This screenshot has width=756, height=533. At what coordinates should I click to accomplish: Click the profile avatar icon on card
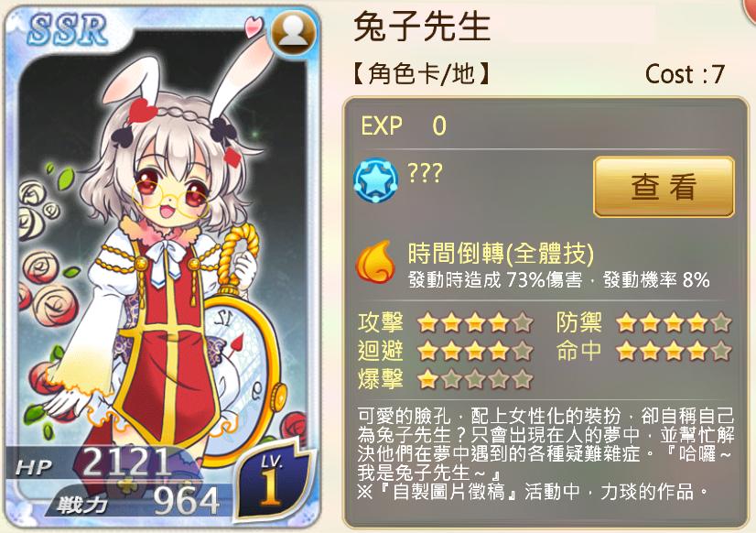point(293,33)
